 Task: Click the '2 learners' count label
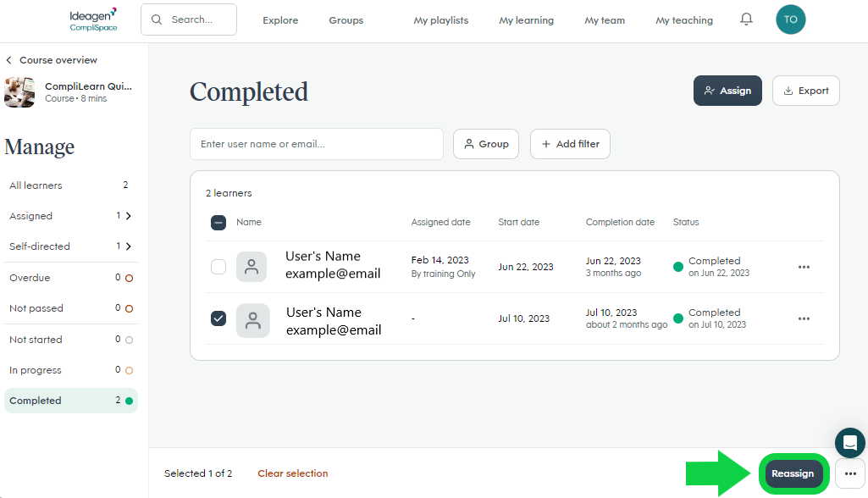tap(229, 193)
